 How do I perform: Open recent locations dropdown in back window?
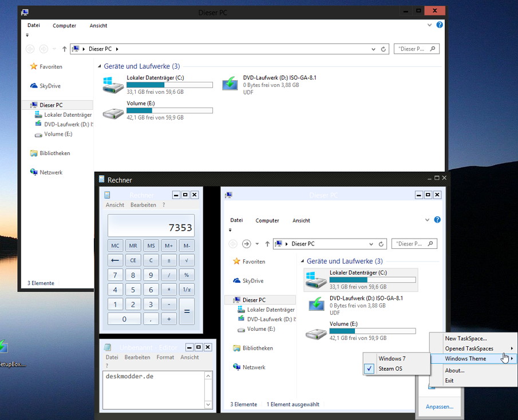54,49
